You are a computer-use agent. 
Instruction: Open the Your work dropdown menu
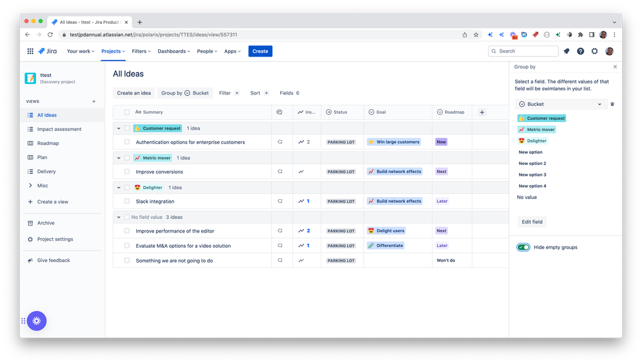tap(81, 51)
